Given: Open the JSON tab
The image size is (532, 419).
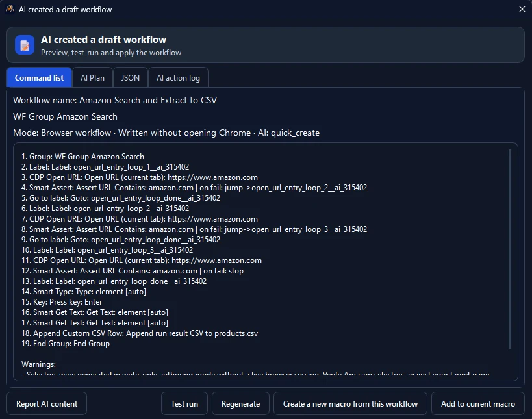Looking at the screenshot, I should (131, 78).
